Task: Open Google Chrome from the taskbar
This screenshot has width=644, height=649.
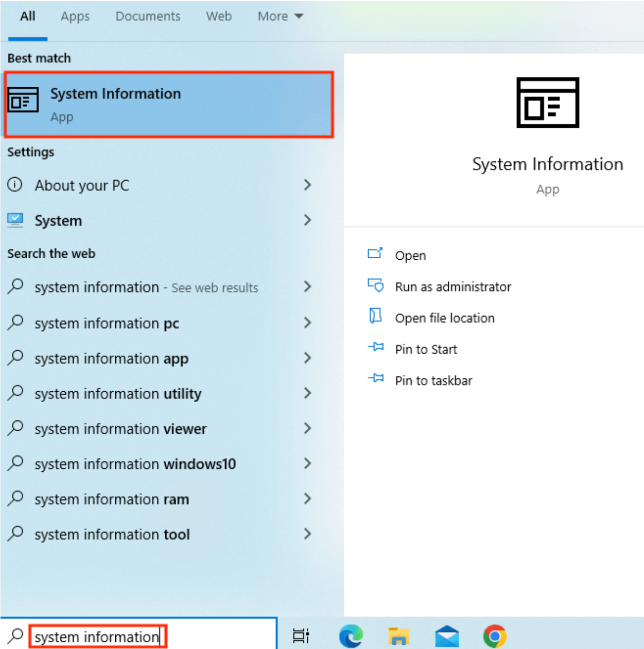Action: [x=495, y=636]
